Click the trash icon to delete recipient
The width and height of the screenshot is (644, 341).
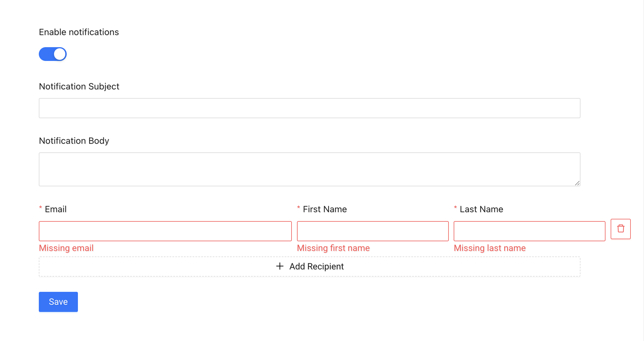[x=620, y=229]
